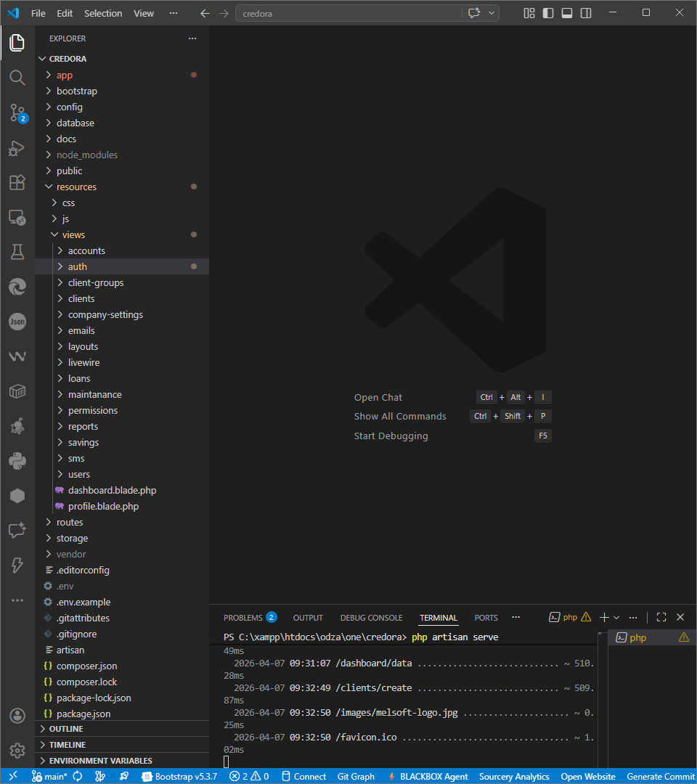Image resolution: width=697 pixels, height=784 pixels.
Task: Open the Search view in activity bar
Action: coord(17,78)
